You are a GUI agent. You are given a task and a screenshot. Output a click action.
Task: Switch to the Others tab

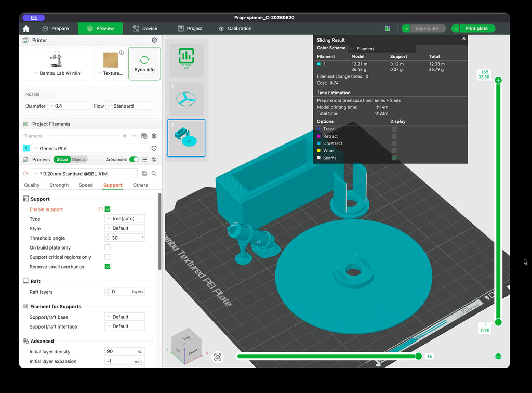click(140, 185)
